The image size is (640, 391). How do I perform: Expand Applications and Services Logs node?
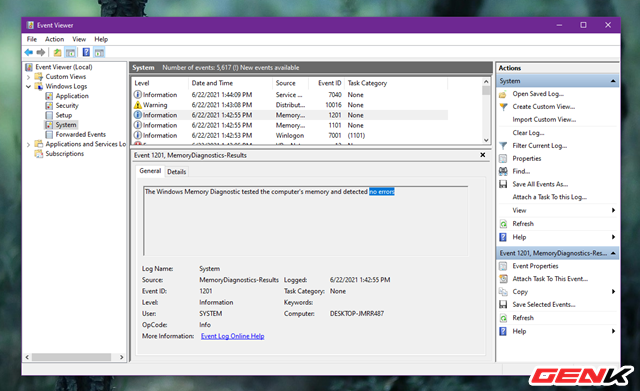click(28, 144)
